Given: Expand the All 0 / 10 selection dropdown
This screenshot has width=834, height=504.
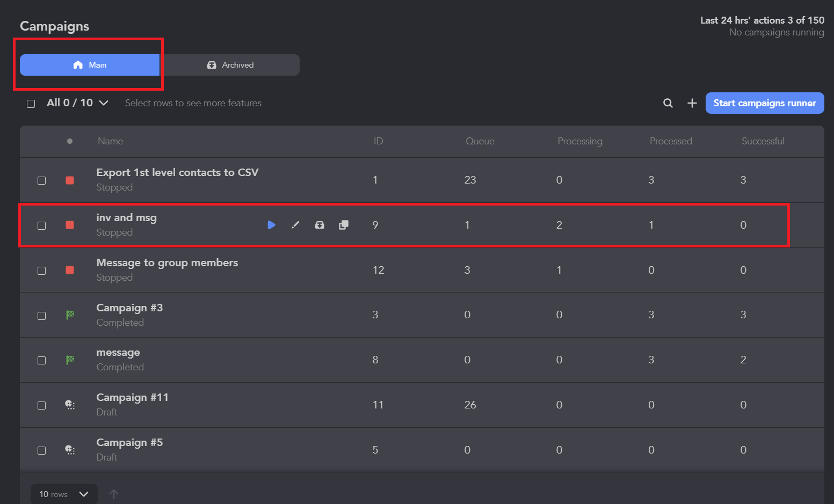Looking at the screenshot, I should [77, 103].
